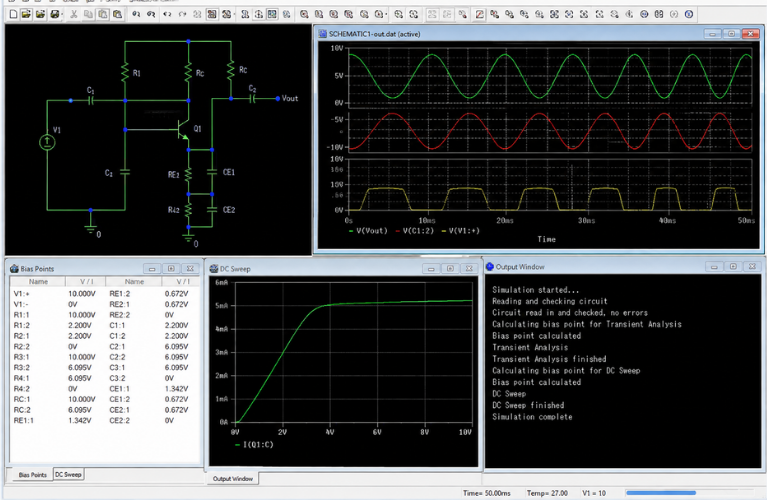Click the Print icon in the toolbar
The width and height of the screenshot is (767, 500).
[55, 14]
